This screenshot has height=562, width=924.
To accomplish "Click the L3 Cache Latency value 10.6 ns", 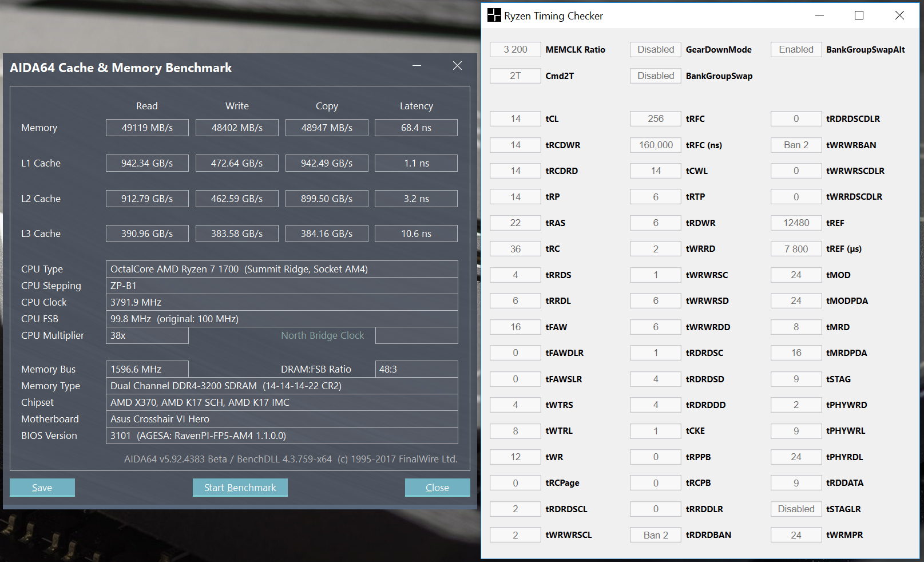I will pos(417,233).
